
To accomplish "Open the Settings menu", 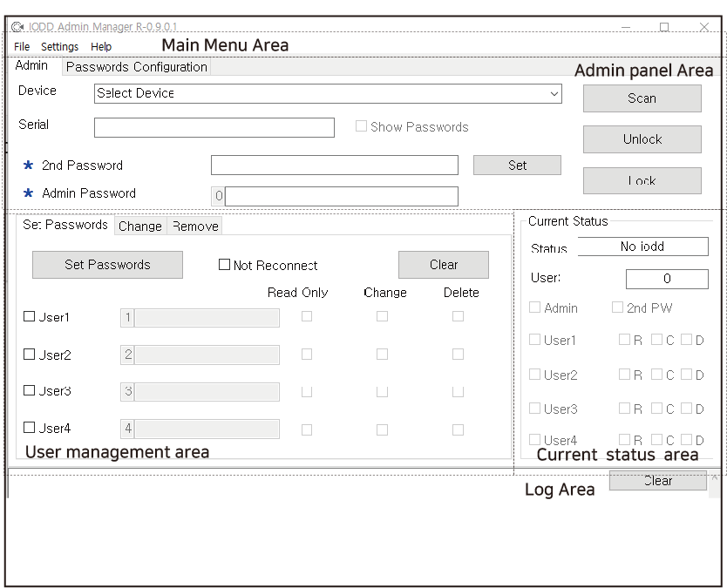I will (59, 46).
